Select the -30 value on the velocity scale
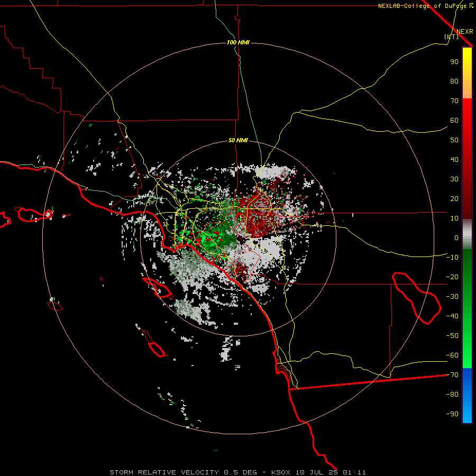 [452, 297]
